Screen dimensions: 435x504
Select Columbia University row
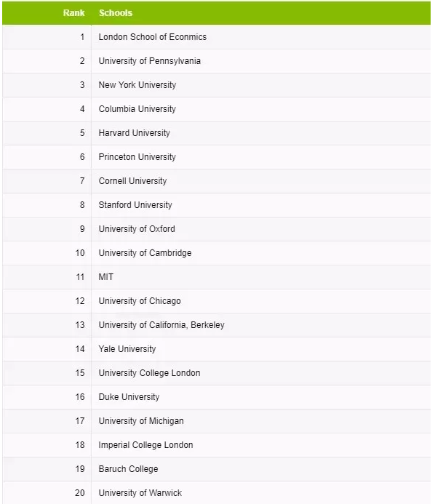coord(216,109)
